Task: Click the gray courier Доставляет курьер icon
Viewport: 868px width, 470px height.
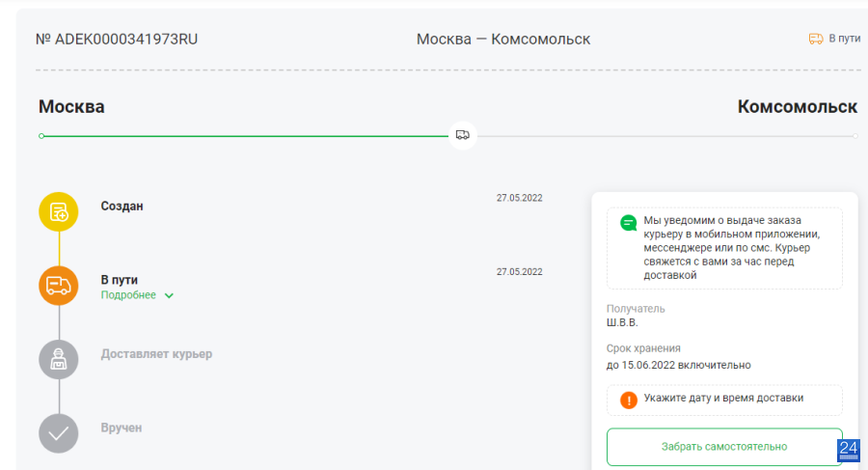Action: click(x=59, y=359)
